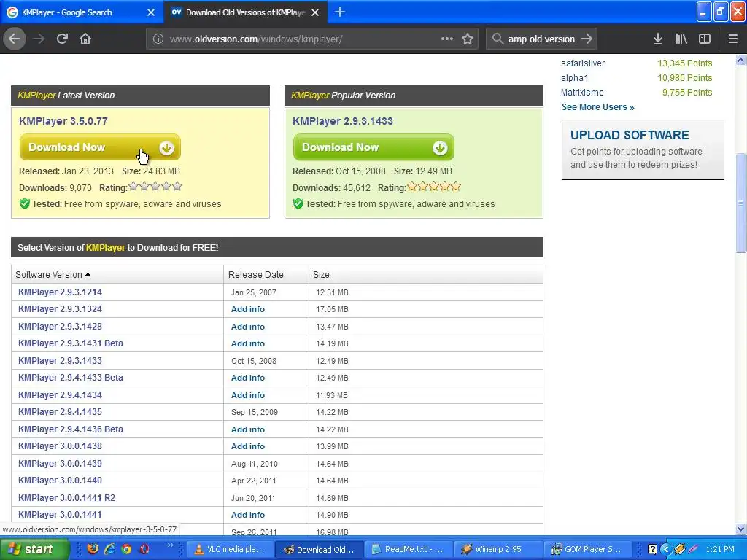Viewport: 747px width, 560px height.
Task: Launch Opera from the quick launch bar
Action: click(144, 549)
